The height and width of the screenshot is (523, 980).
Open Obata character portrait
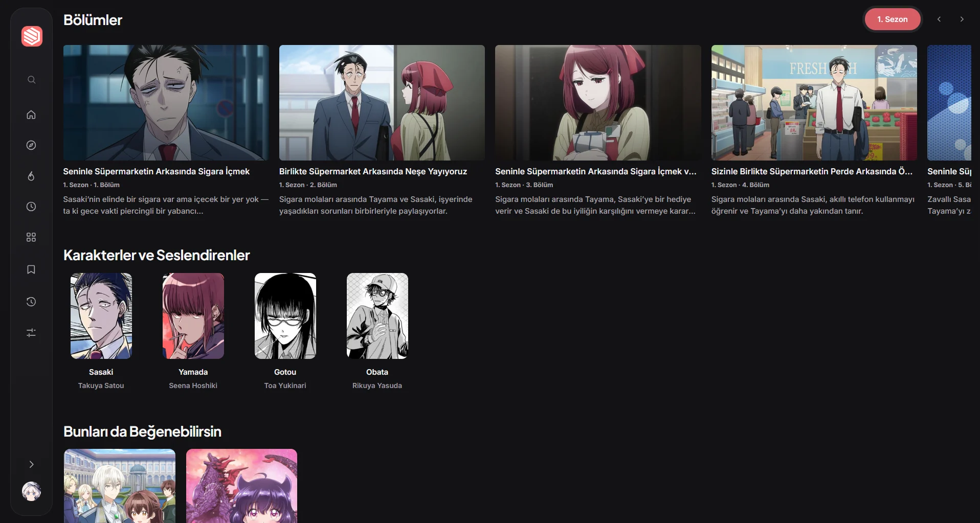pos(377,316)
